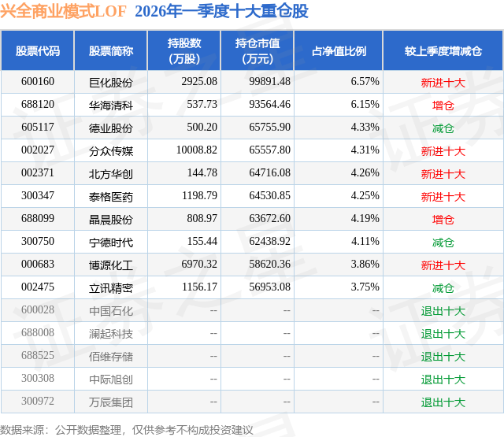Click the 较上季度增减仓 column header
Viewport: 504px width, 437px height.
443,50
